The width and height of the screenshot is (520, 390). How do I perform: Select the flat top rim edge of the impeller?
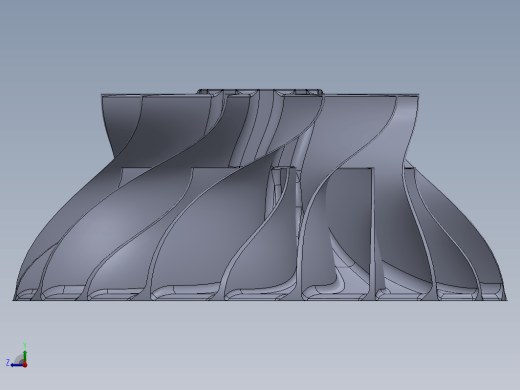pyautogui.click(x=260, y=95)
